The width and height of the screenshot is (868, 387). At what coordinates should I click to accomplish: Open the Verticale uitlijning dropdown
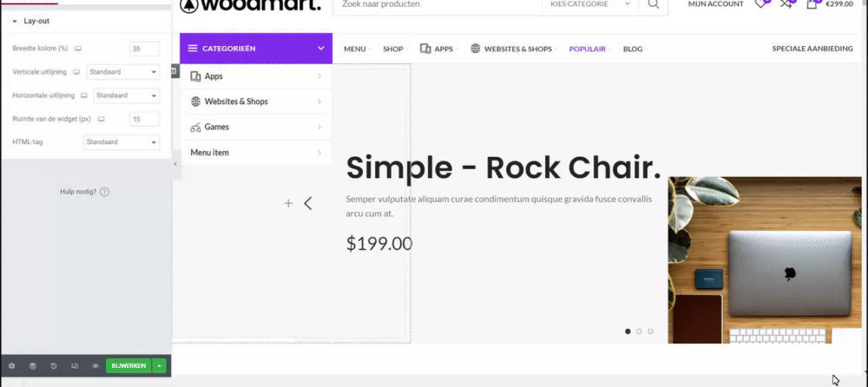(x=123, y=72)
